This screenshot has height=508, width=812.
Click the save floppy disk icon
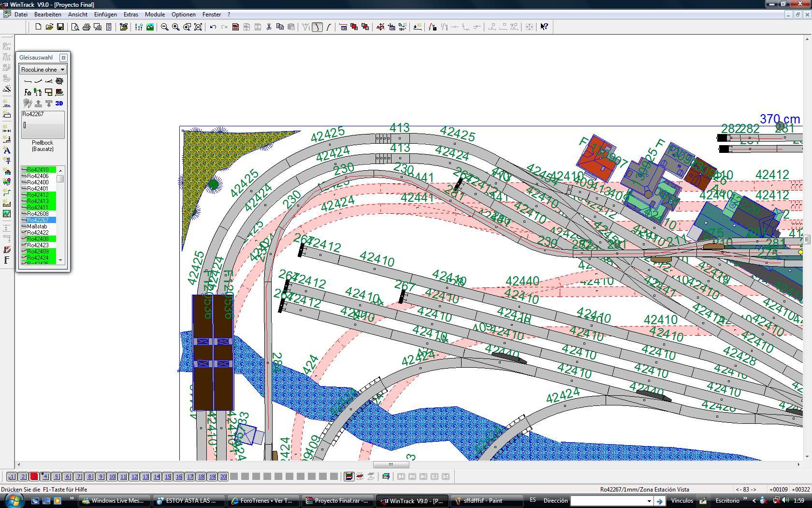point(60,27)
